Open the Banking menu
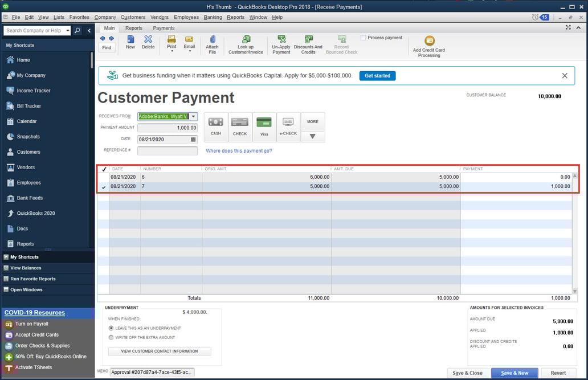Viewport: 588px width, 380px height. pyautogui.click(x=213, y=17)
